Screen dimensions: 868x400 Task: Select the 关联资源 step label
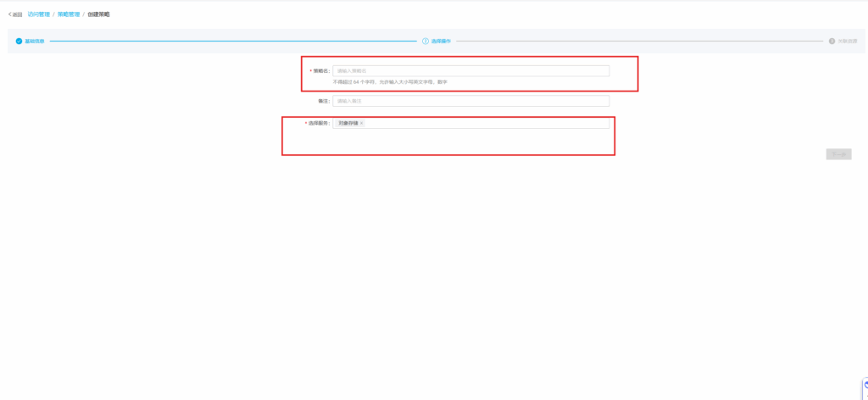pos(847,41)
